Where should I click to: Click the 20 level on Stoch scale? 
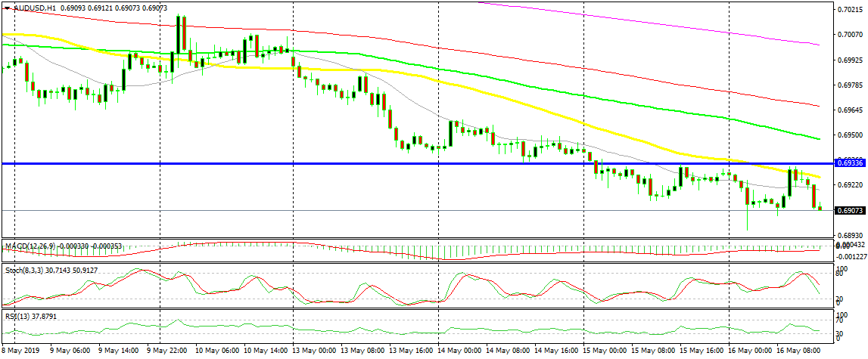pyautogui.click(x=840, y=299)
